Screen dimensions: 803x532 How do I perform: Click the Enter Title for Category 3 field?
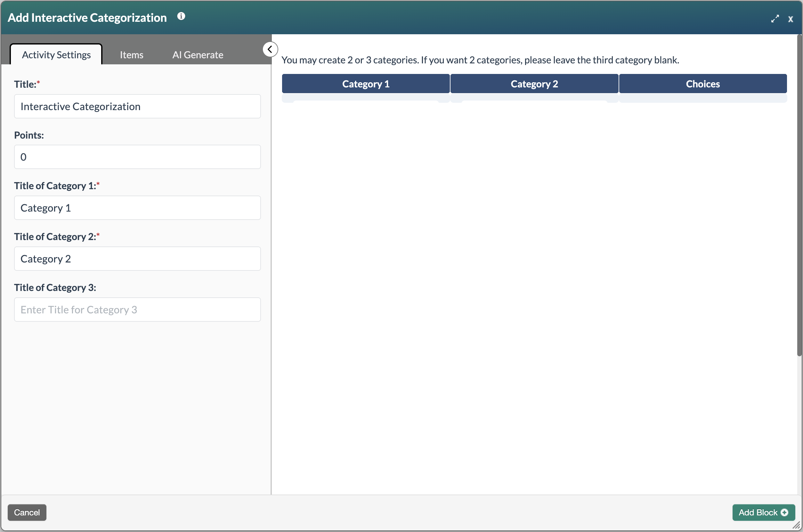137,310
